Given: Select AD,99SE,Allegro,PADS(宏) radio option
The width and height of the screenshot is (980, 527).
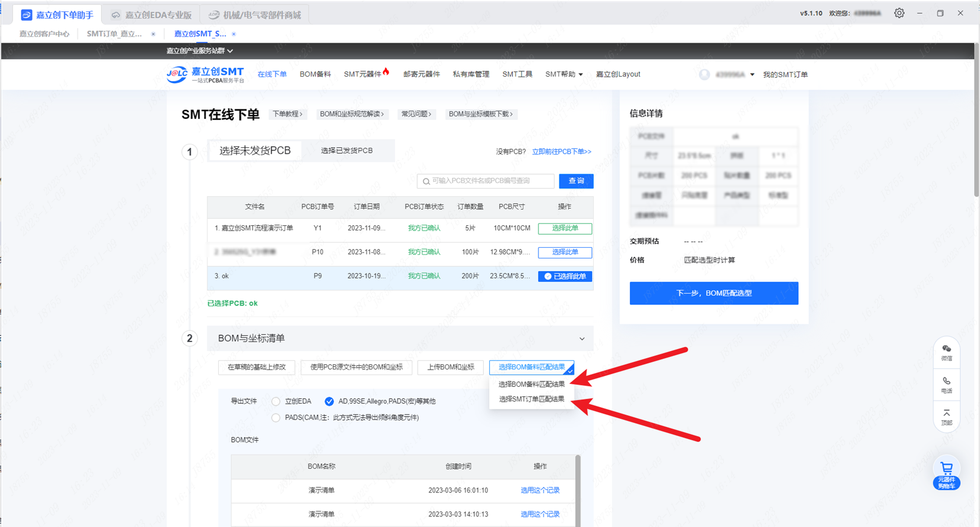Looking at the screenshot, I should click(x=329, y=402).
